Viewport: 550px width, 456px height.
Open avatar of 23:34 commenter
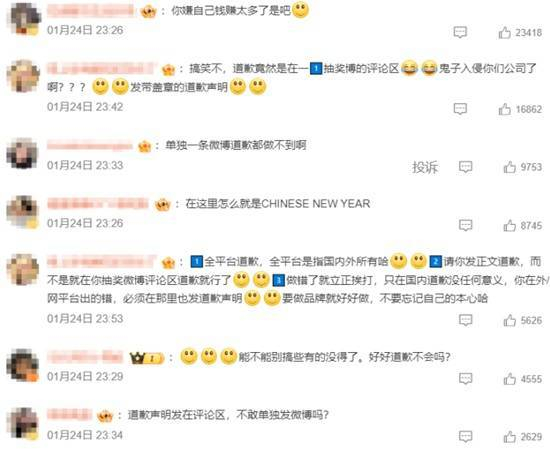point(23,423)
